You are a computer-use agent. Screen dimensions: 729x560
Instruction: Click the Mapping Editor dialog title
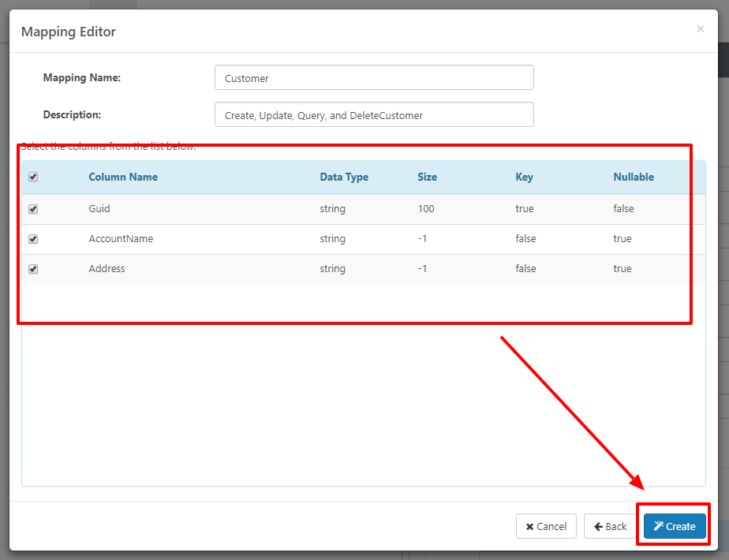[69, 32]
